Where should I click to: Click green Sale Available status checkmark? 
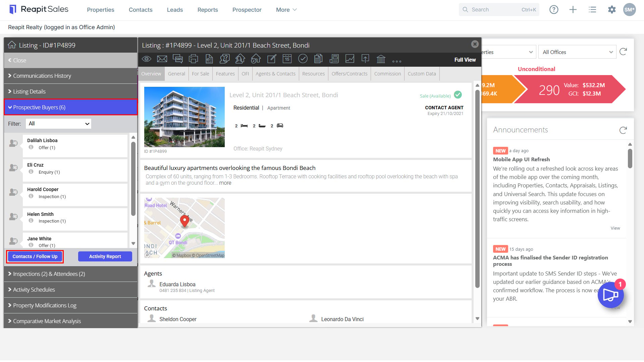[x=458, y=95]
